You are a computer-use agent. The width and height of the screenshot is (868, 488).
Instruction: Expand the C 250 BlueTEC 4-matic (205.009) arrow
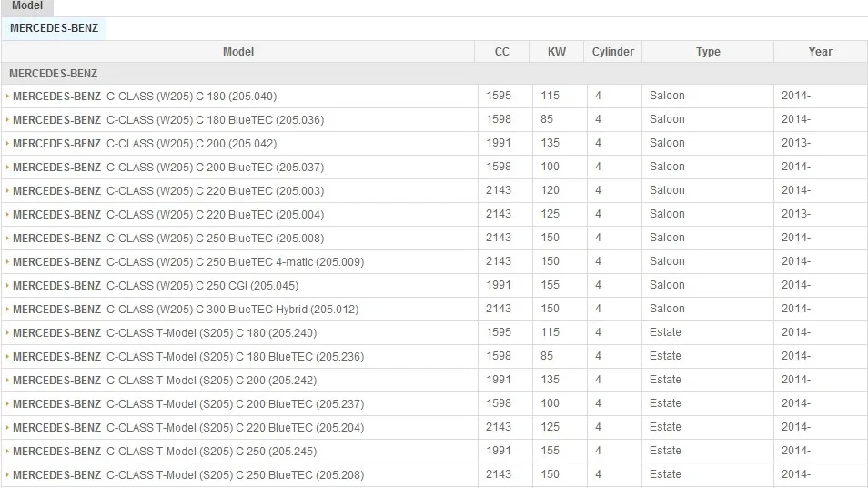click(7, 261)
